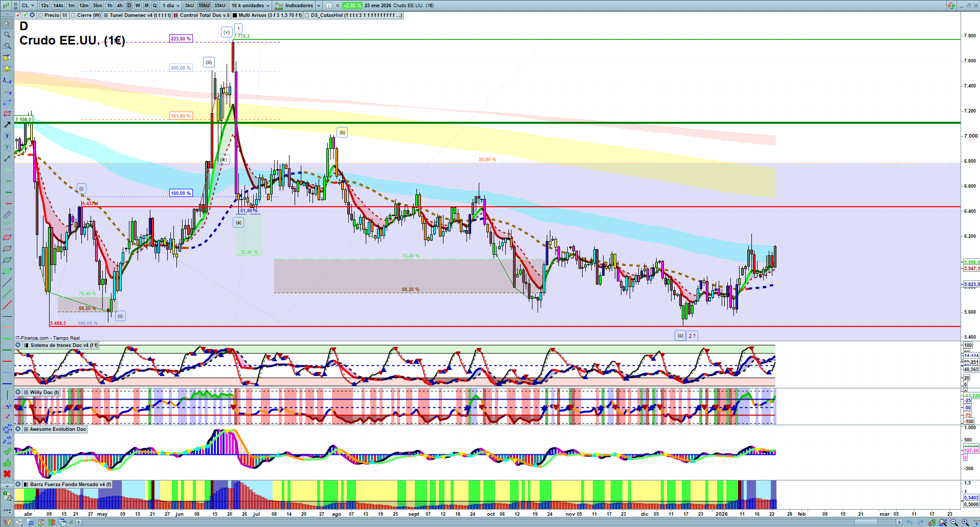The image size is (980, 527).
Task: Click the scrollbar right arrow
Action: 900,522
